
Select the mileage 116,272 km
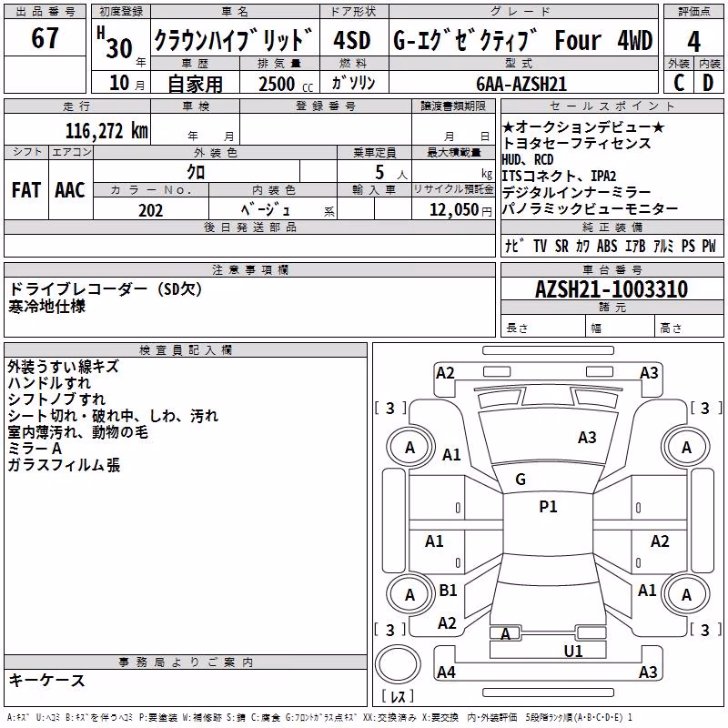point(106,131)
